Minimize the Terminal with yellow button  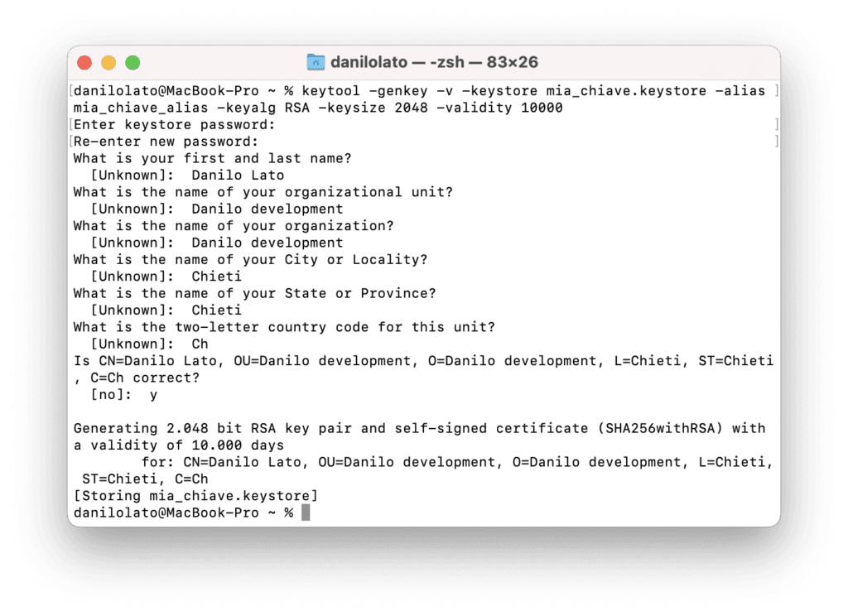click(108, 63)
